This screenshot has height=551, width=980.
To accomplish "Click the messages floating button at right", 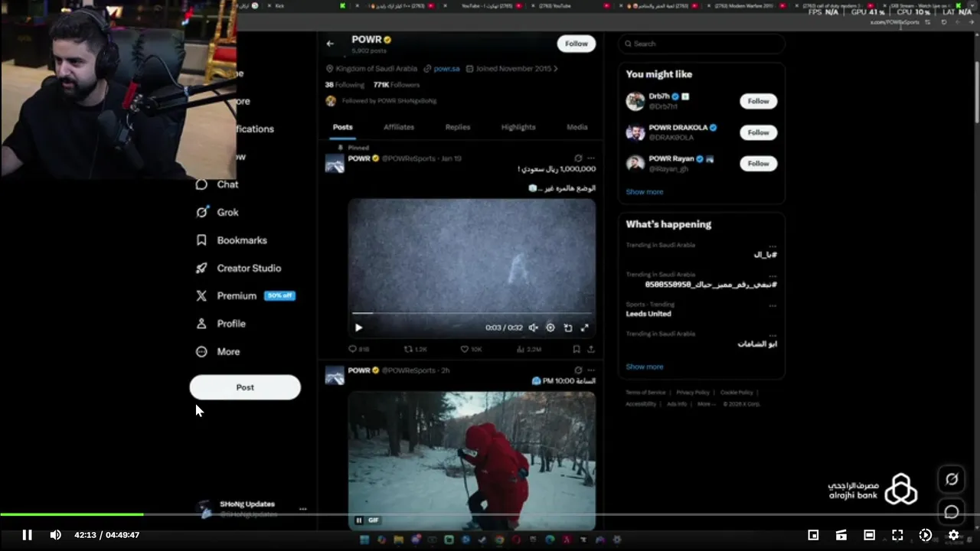I will pos(952,512).
